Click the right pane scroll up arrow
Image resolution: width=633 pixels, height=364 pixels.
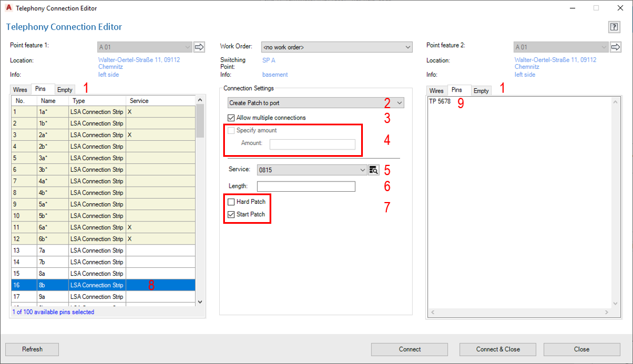(615, 102)
